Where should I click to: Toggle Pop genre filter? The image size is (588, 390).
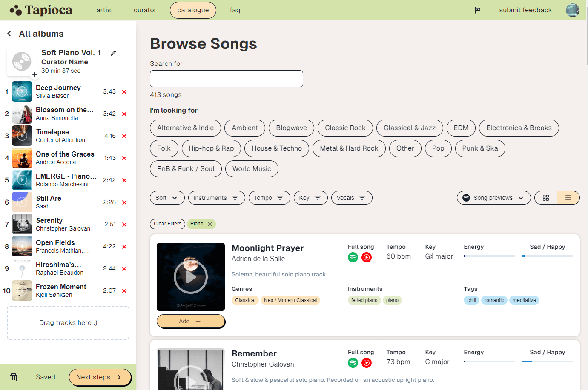[x=438, y=148]
